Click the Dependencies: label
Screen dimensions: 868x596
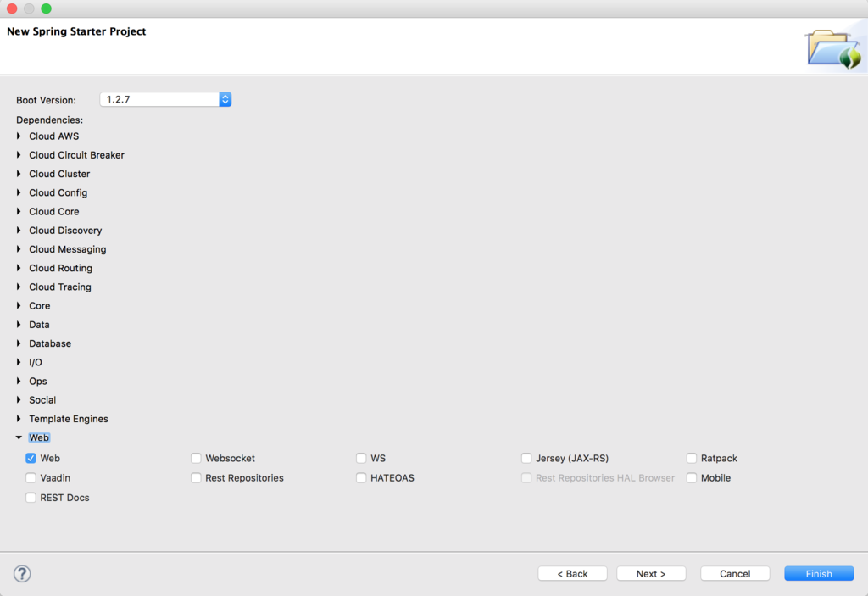click(x=49, y=120)
